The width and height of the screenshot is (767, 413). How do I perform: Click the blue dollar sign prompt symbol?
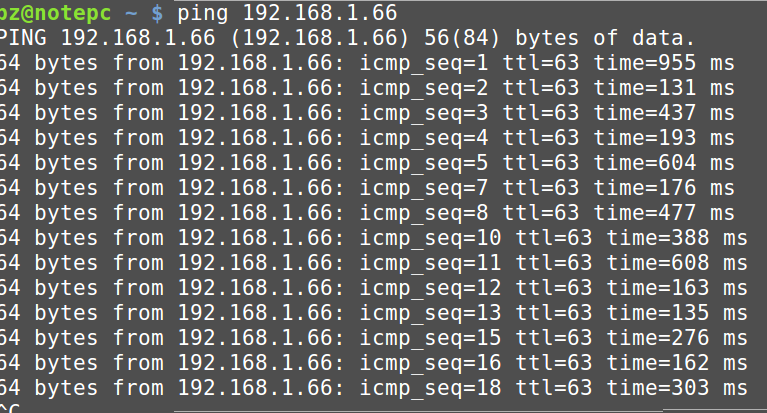[x=157, y=13]
